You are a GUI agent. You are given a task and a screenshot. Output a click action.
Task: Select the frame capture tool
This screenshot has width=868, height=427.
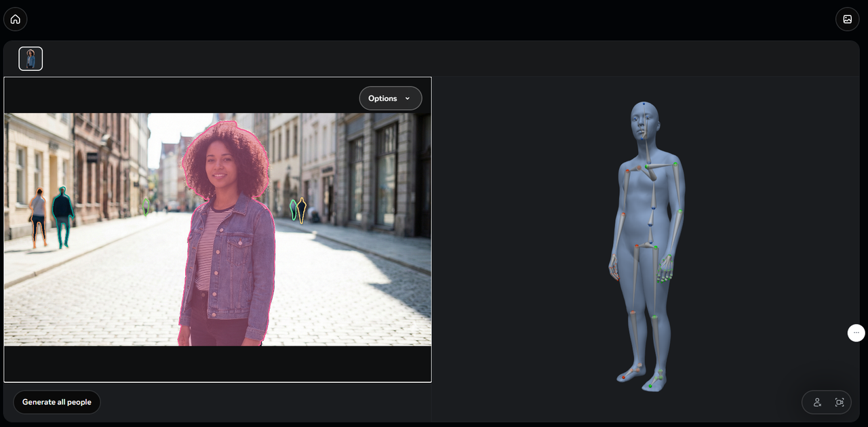point(840,402)
